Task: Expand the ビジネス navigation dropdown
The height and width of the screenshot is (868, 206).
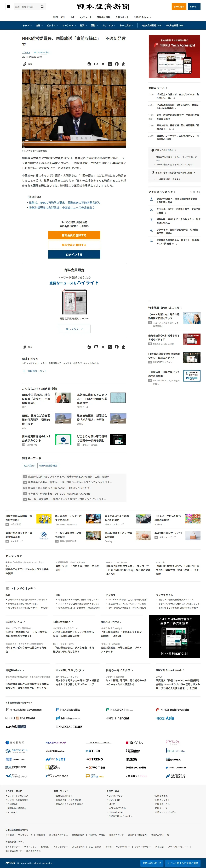Action: [x=52, y=25]
